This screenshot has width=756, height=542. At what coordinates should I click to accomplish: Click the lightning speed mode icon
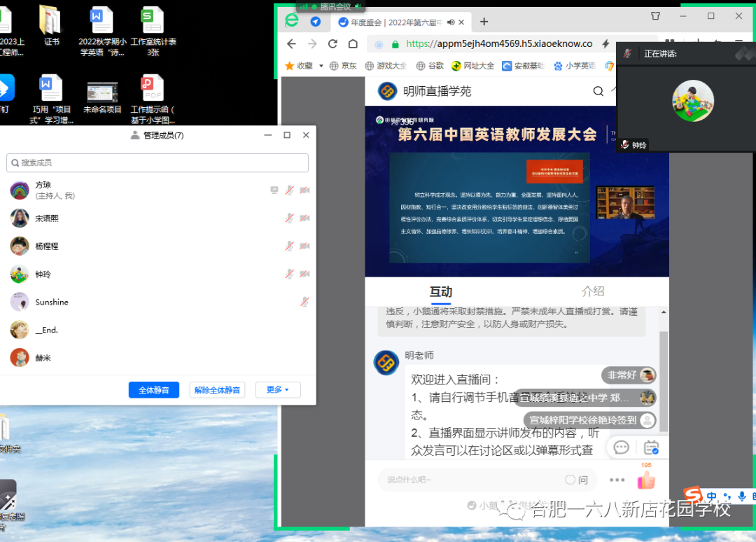[x=605, y=44]
